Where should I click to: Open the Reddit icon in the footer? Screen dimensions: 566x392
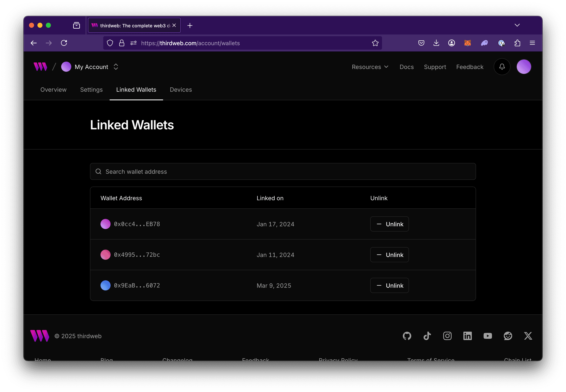[x=508, y=336]
